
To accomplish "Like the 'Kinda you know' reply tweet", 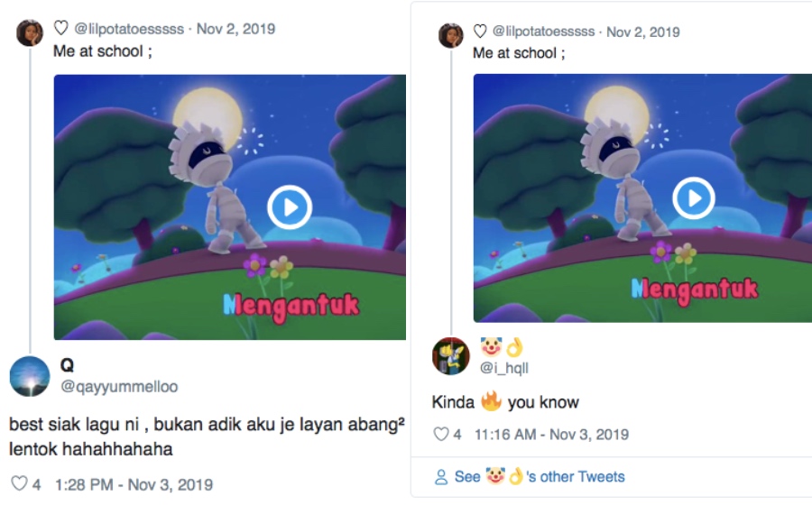I will click(x=440, y=434).
